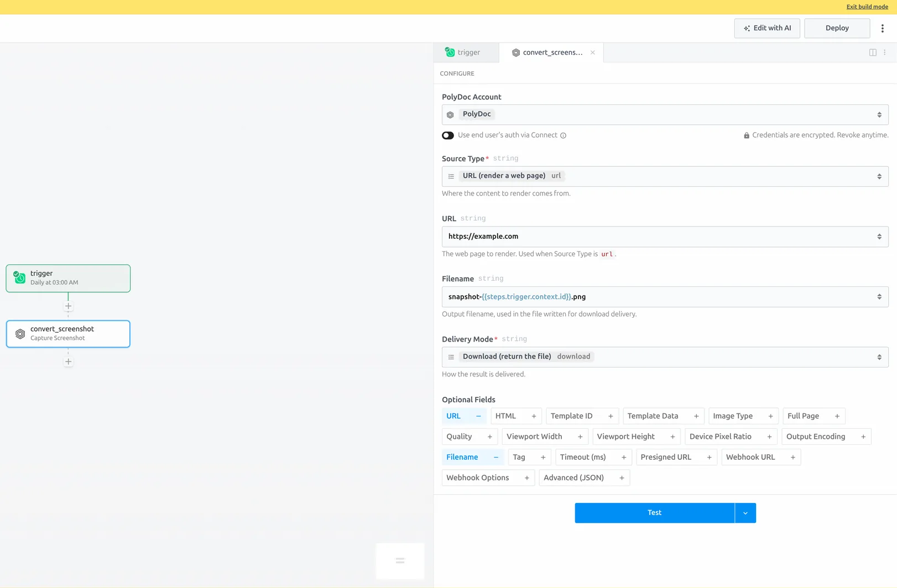Add a step below convert_screenshot node
This screenshot has height=588, width=897.
68,362
